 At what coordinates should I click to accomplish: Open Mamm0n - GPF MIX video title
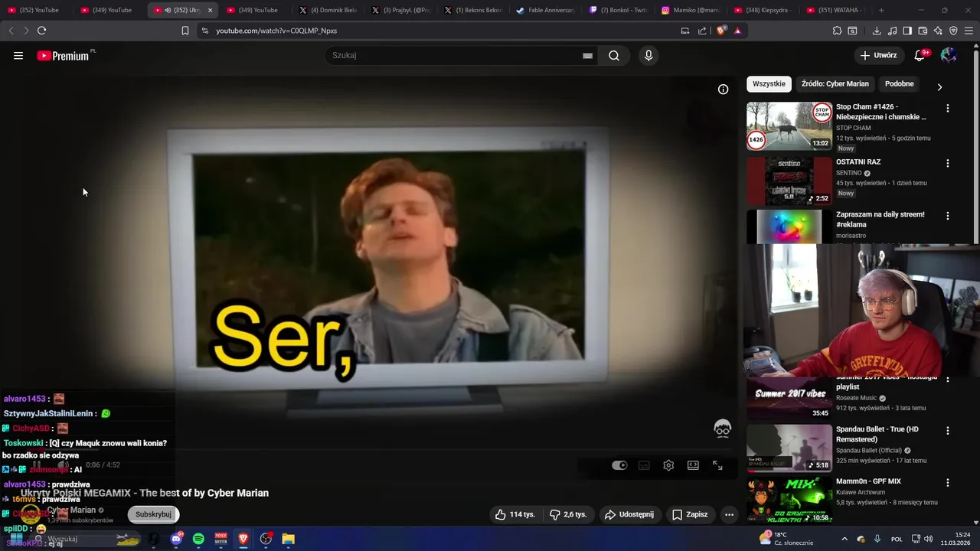coord(868,481)
